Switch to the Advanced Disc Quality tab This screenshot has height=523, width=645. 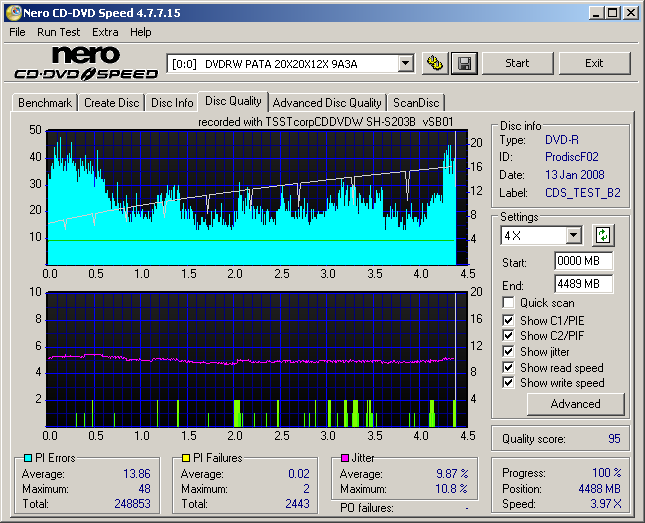327,103
